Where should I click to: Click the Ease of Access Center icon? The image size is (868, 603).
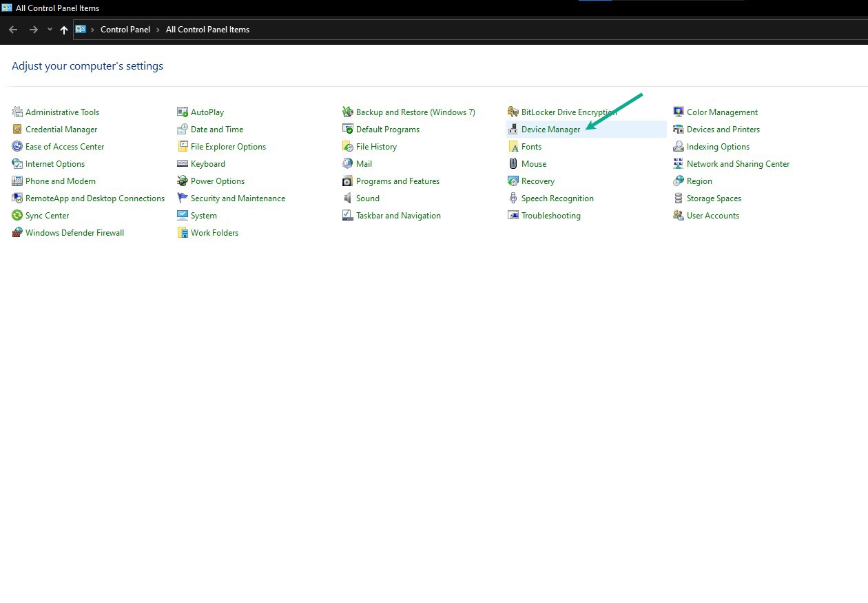17,146
